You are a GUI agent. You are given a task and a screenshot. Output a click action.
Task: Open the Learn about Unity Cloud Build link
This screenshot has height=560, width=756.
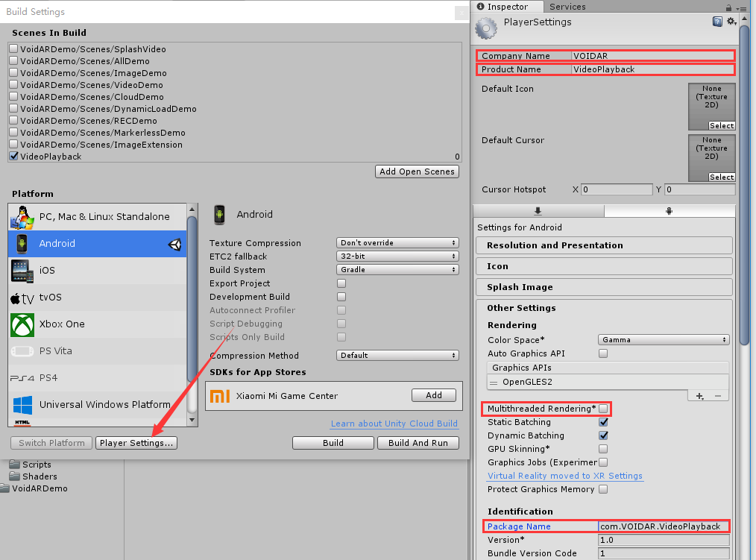click(394, 424)
